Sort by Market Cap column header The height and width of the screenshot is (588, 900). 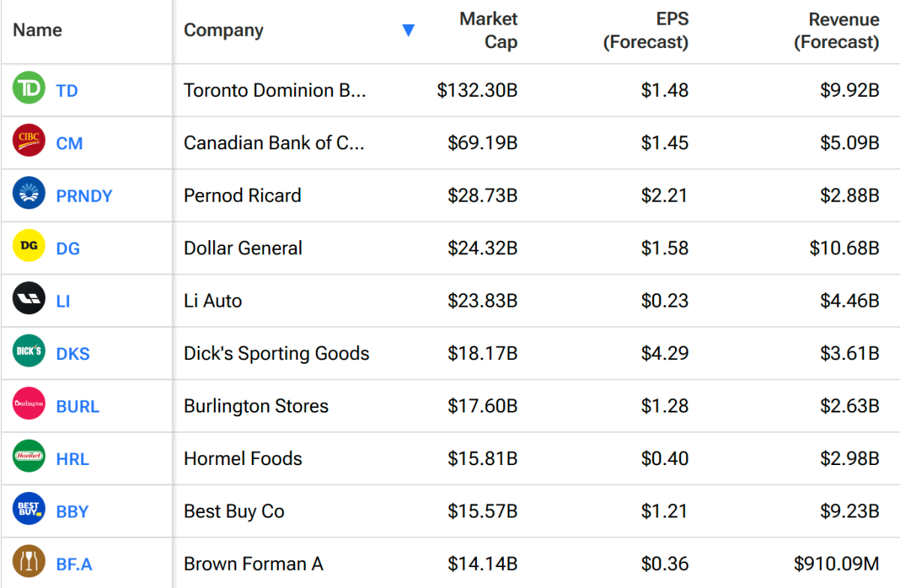488,31
